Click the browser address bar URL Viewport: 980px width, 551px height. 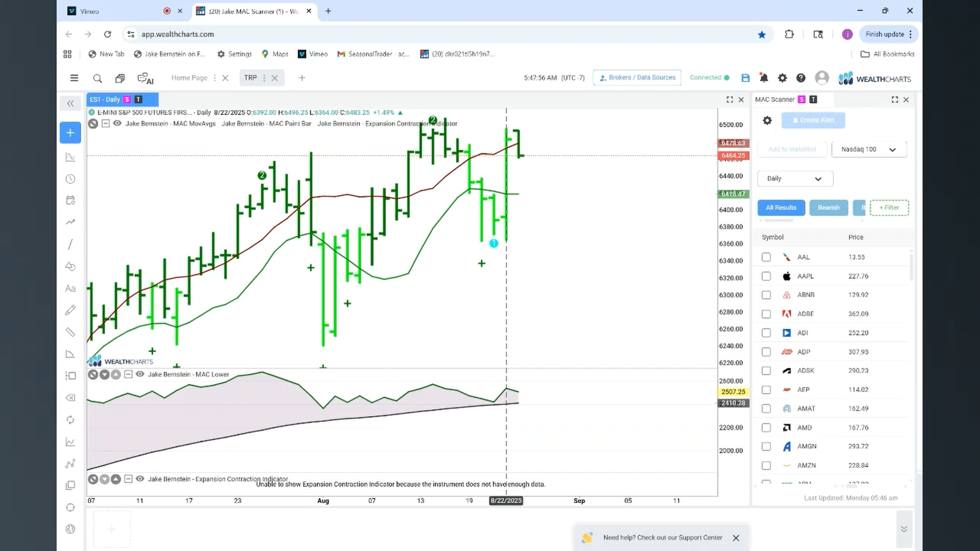pos(178,34)
